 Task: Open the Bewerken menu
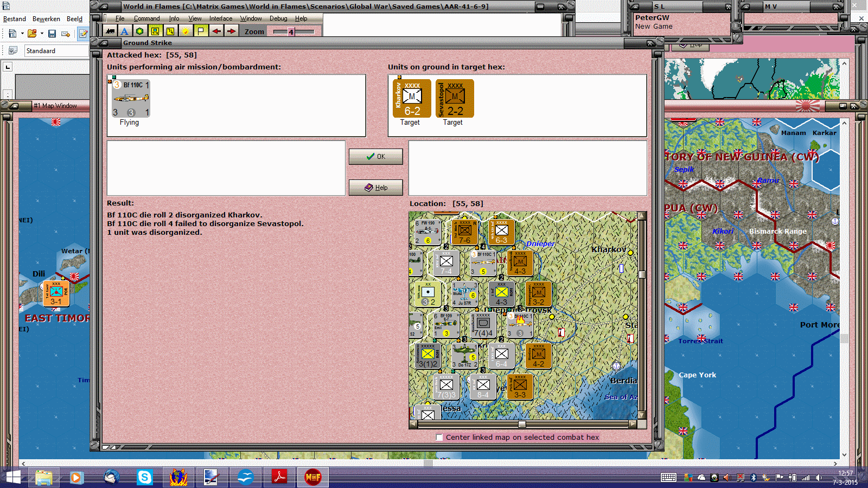pyautogui.click(x=46, y=19)
